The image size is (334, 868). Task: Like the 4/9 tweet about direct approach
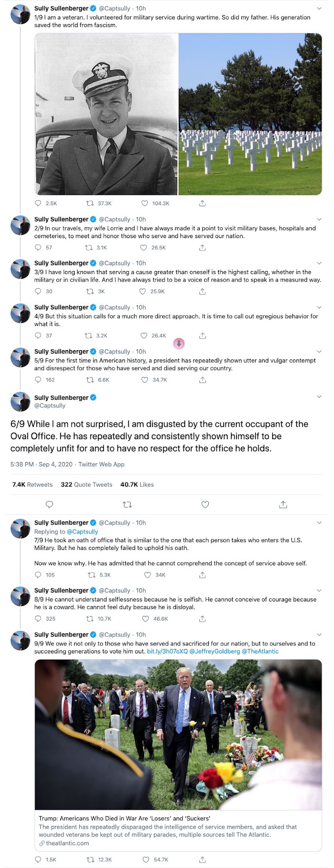tap(144, 335)
